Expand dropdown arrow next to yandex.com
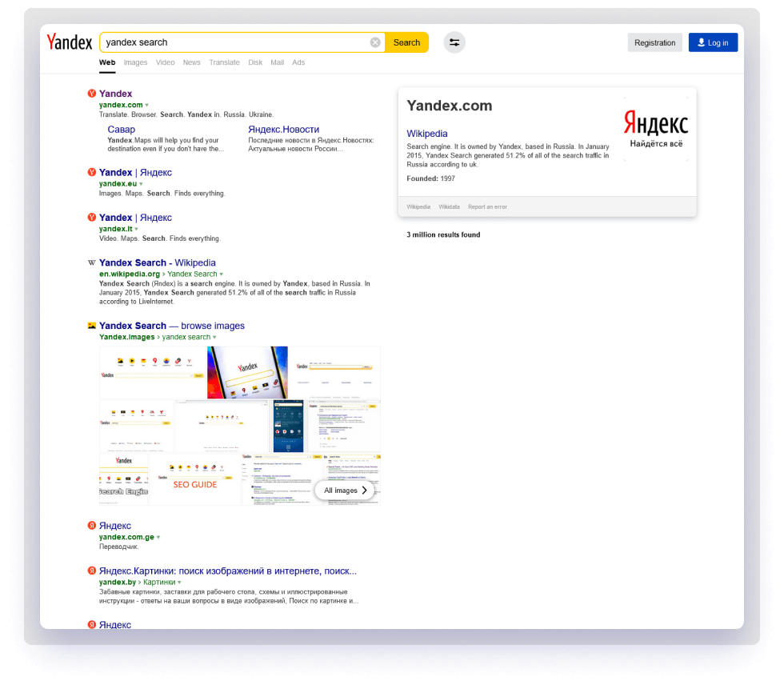784x685 pixels. pyautogui.click(x=146, y=105)
